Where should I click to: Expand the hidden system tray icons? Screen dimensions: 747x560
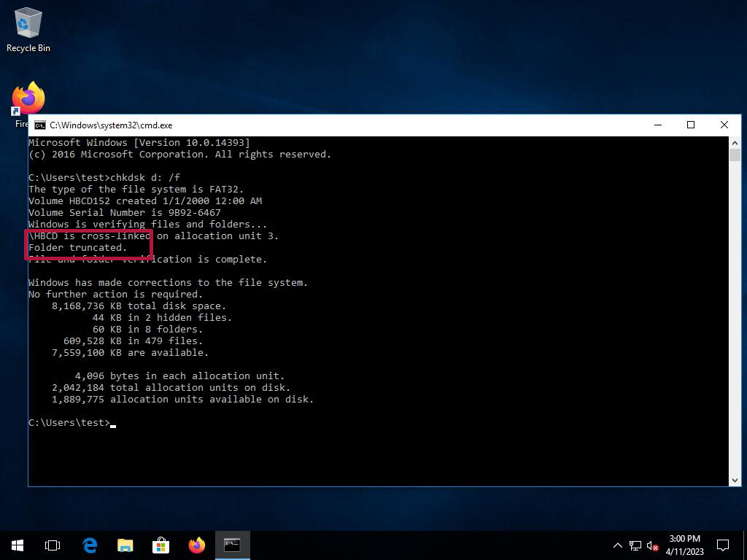(x=617, y=545)
